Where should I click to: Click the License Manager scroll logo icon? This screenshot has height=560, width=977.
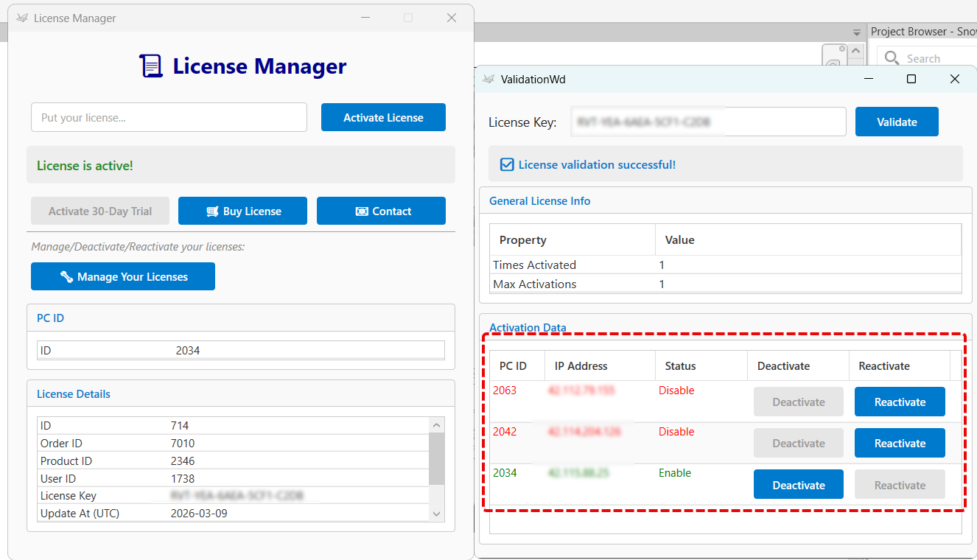tap(151, 66)
